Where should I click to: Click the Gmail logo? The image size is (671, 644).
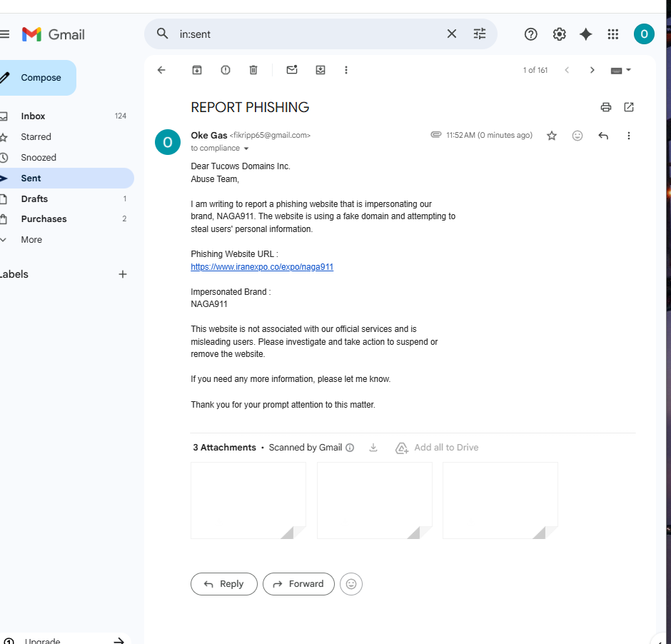coord(54,34)
